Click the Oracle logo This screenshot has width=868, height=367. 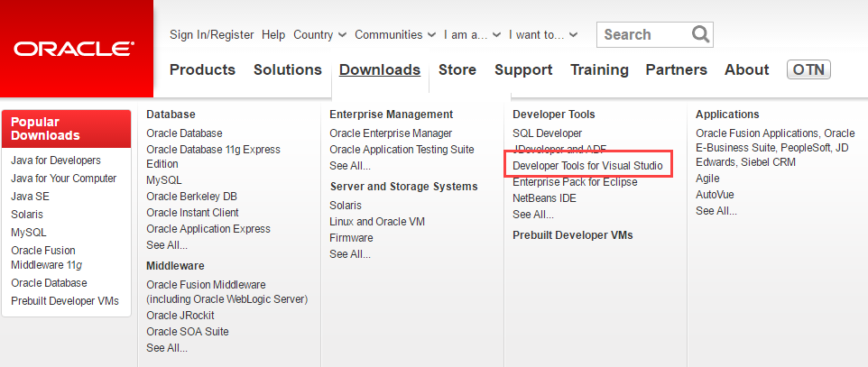pos(73,49)
